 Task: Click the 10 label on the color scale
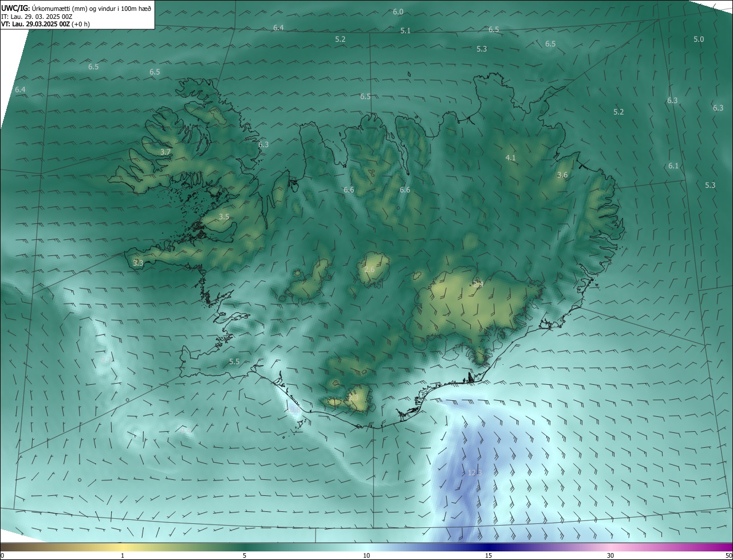pos(366,556)
